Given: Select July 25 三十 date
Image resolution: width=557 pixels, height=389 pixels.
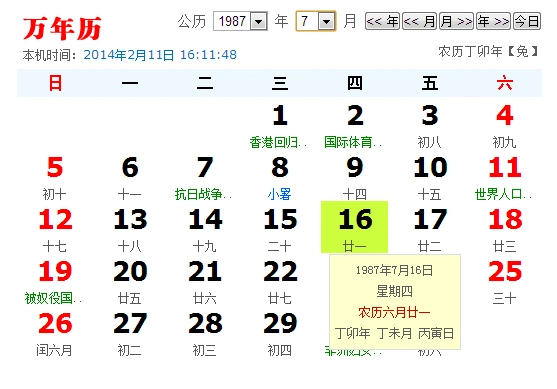Looking at the screenshot, I should click(504, 281).
